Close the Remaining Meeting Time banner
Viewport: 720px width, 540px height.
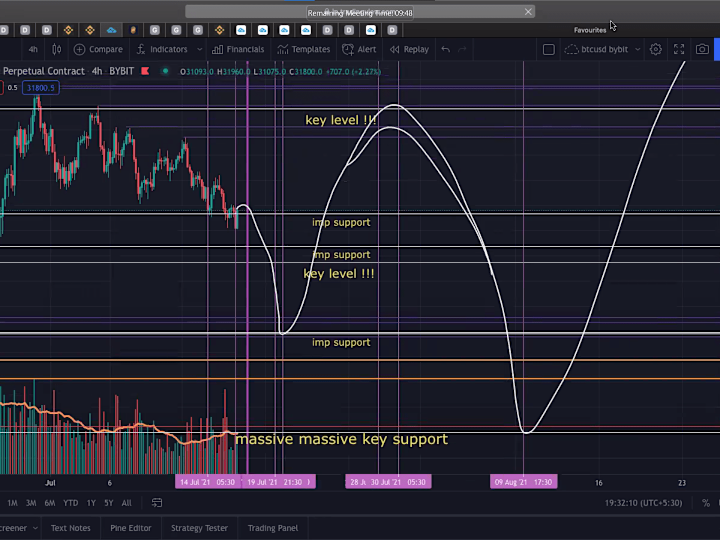coord(528,12)
